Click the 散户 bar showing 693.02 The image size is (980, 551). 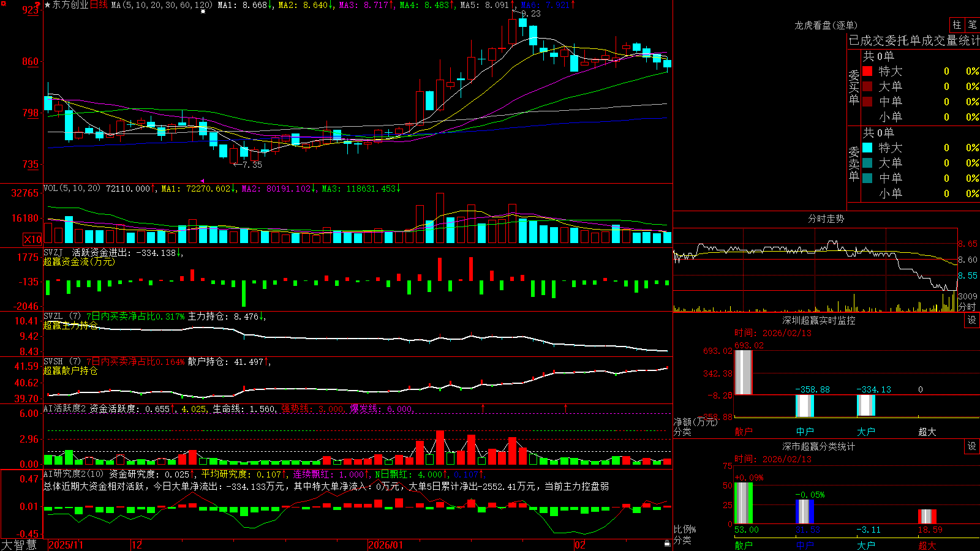click(x=744, y=372)
